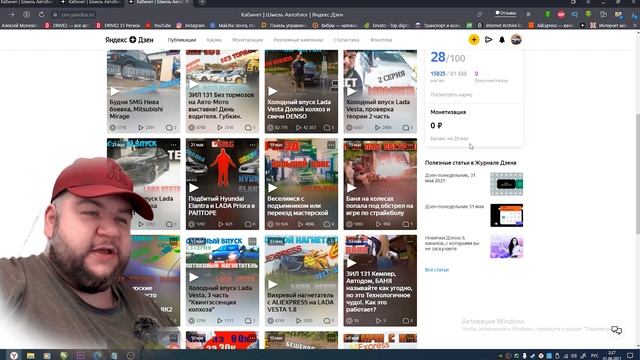Click the РУС language indicator in system tray

tap(595, 356)
